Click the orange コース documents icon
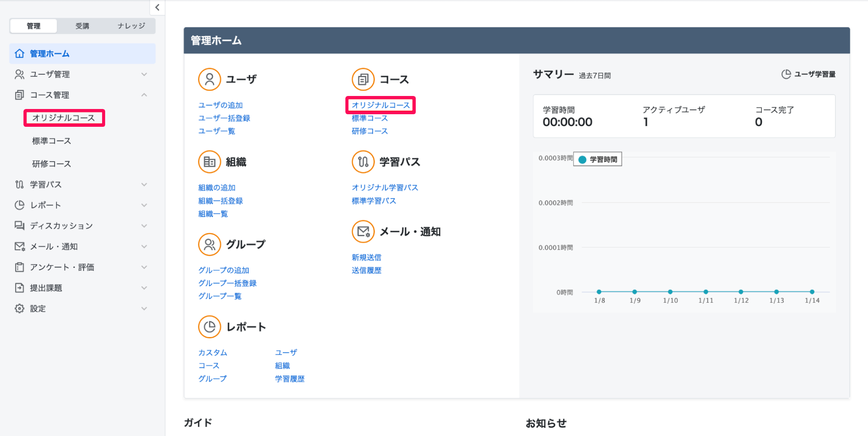 tap(363, 79)
